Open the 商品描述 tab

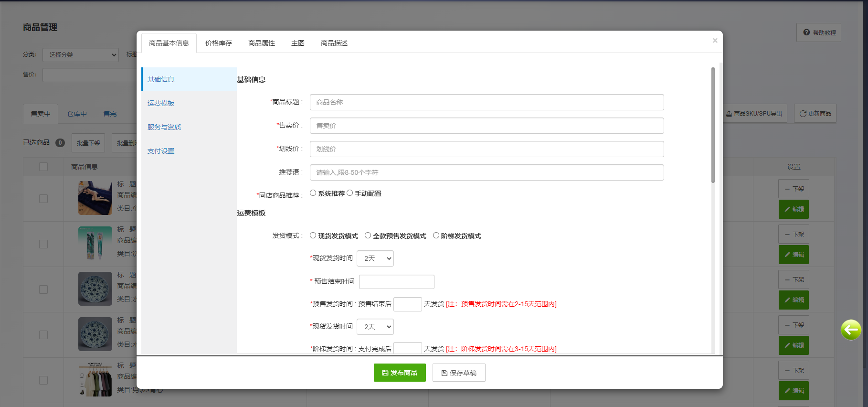click(334, 43)
